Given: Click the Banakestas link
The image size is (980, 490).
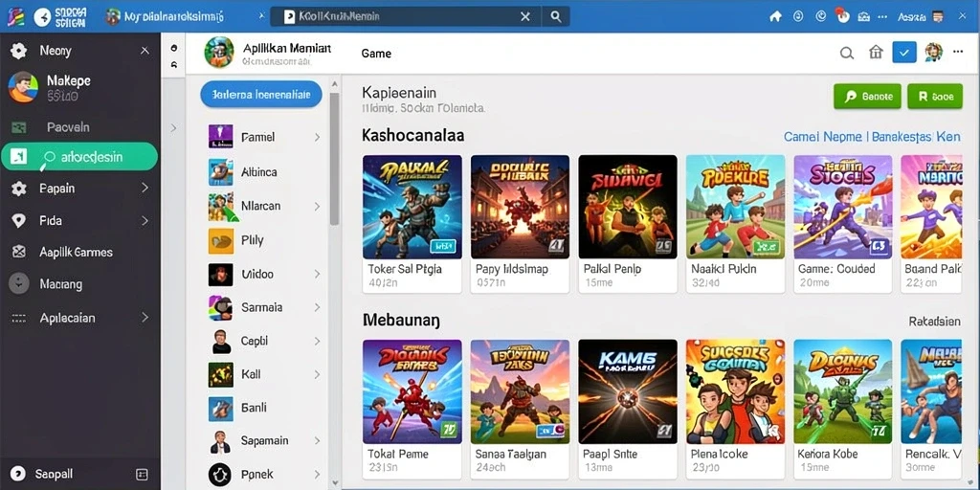Looking at the screenshot, I should pos(902,136).
